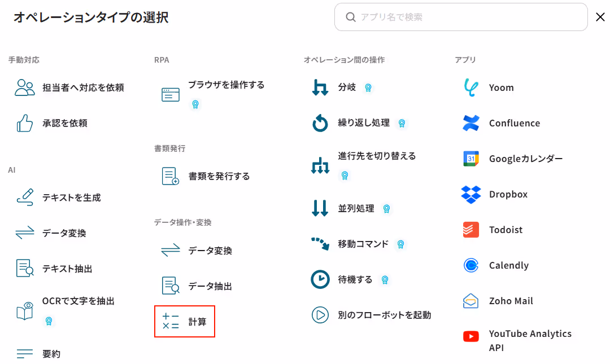Image resolution: width=610 pixels, height=364 pixels.
Task: Click the RPA section heading
Action: 162,60
